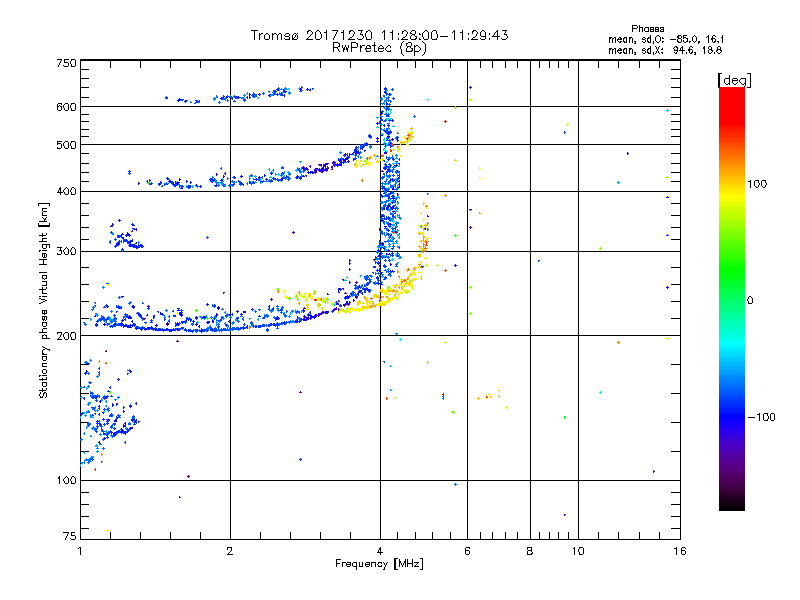
Task: Click the '75' y-axis tick label
Action: 70,536
